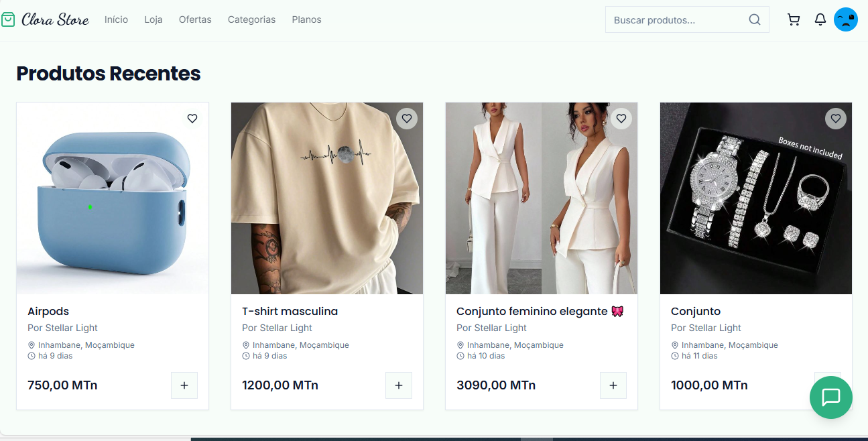The width and height of the screenshot is (868, 441).
Task: Click the Clora Store logo icon
Action: (x=9, y=19)
